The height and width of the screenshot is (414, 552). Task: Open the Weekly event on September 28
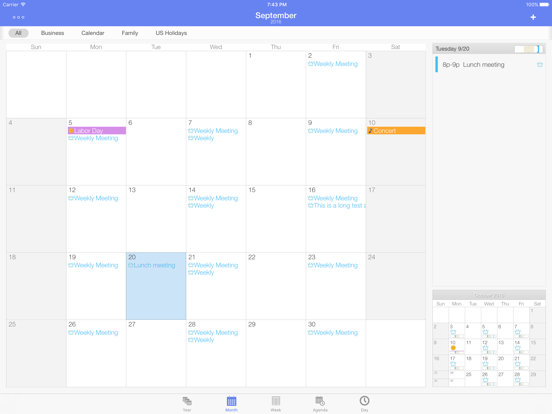click(201, 340)
